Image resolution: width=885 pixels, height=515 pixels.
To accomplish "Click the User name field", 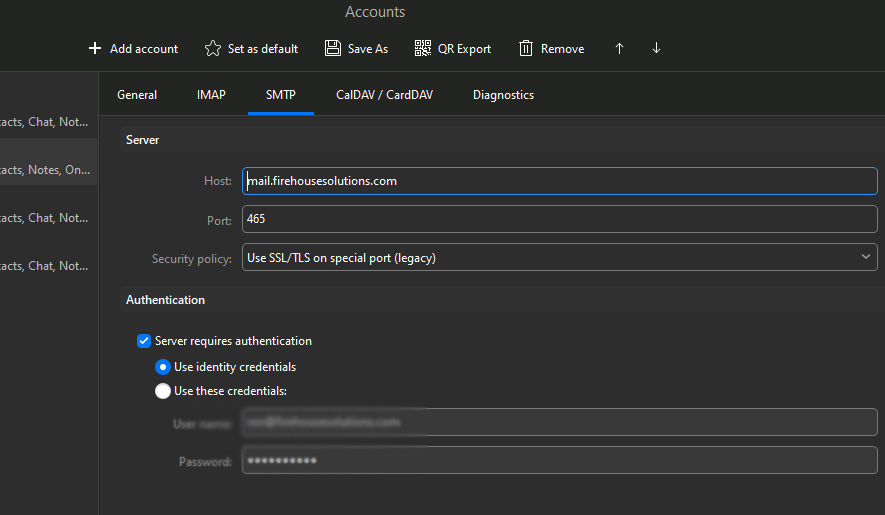I will click(x=560, y=423).
